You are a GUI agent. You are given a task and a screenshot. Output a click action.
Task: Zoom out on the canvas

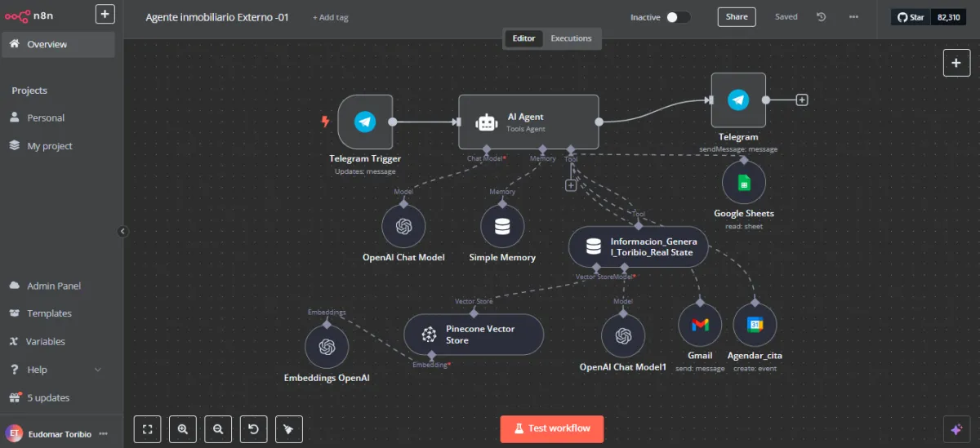click(218, 428)
